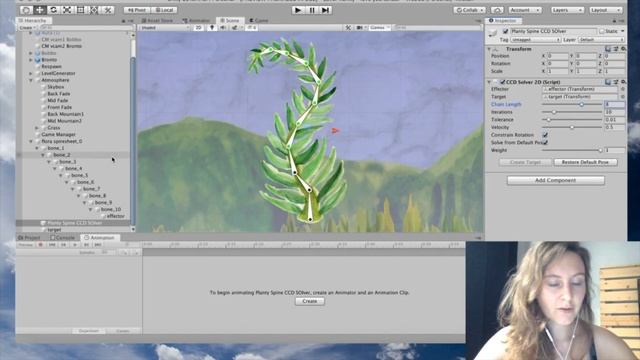Screen dimensions: 640x360
Task: Select the Scale tool
Action: [67, 10]
